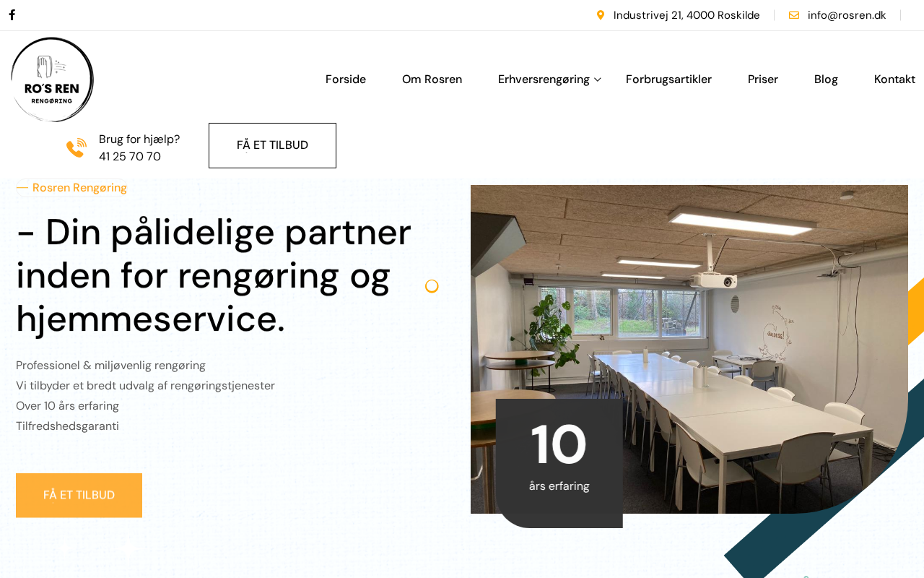Click the location pin icon
Image resolution: width=924 pixels, height=578 pixels.
[601, 15]
